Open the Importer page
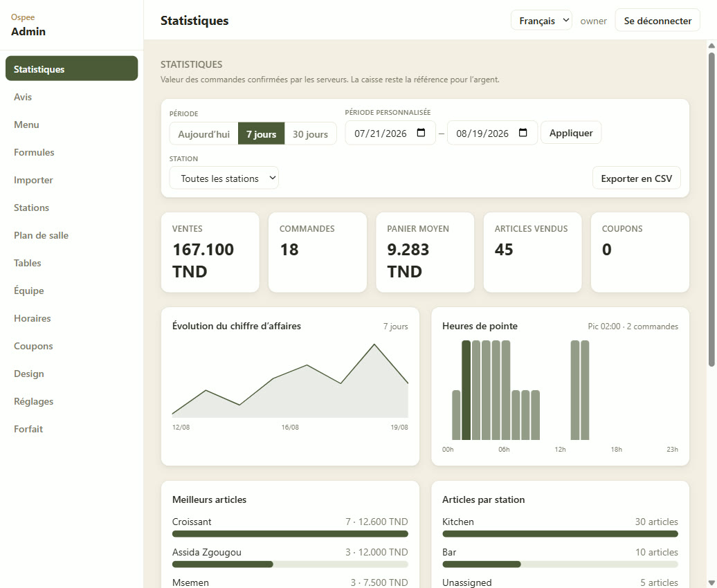 click(72, 180)
